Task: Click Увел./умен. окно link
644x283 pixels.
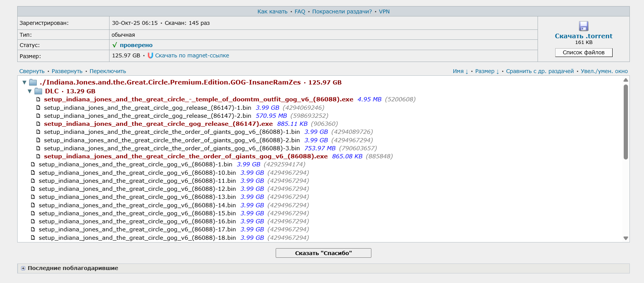Action: pyautogui.click(x=604, y=71)
